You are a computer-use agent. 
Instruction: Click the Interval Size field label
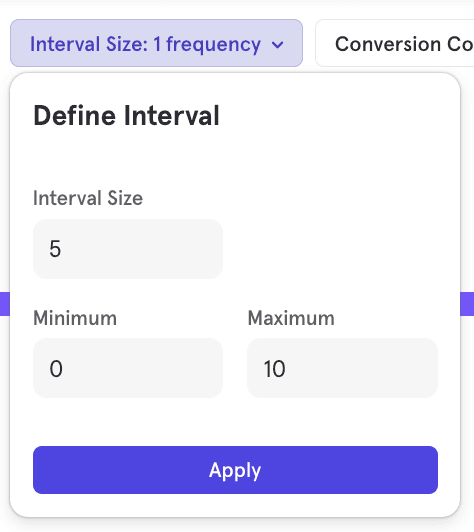[x=88, y=198]
